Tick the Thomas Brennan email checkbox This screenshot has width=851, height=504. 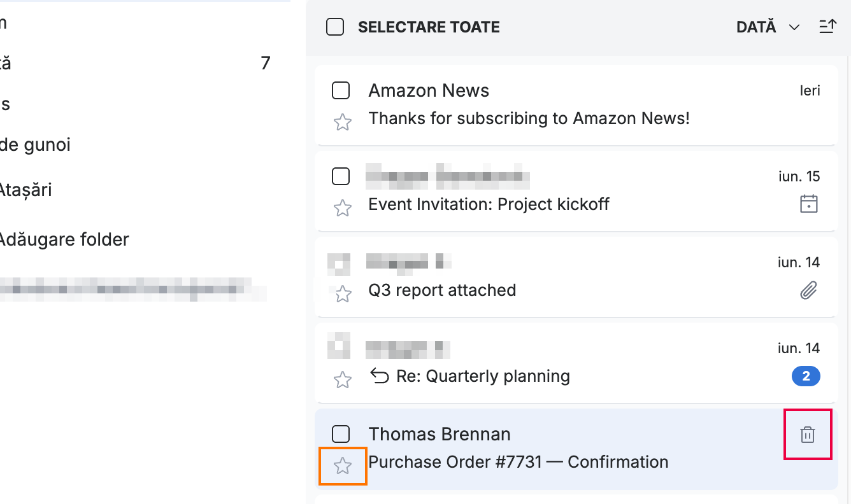(x=341, y=434)
